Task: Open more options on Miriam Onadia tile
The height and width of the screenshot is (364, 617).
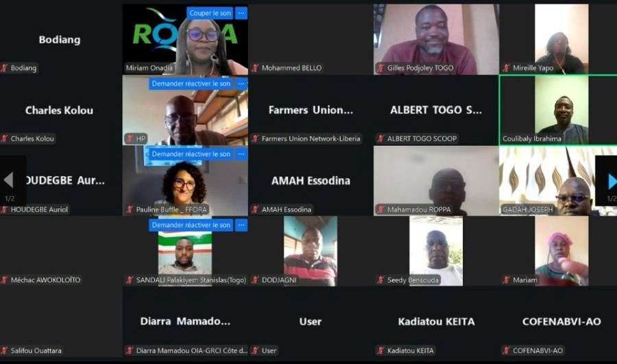Action: pos(241,13)
